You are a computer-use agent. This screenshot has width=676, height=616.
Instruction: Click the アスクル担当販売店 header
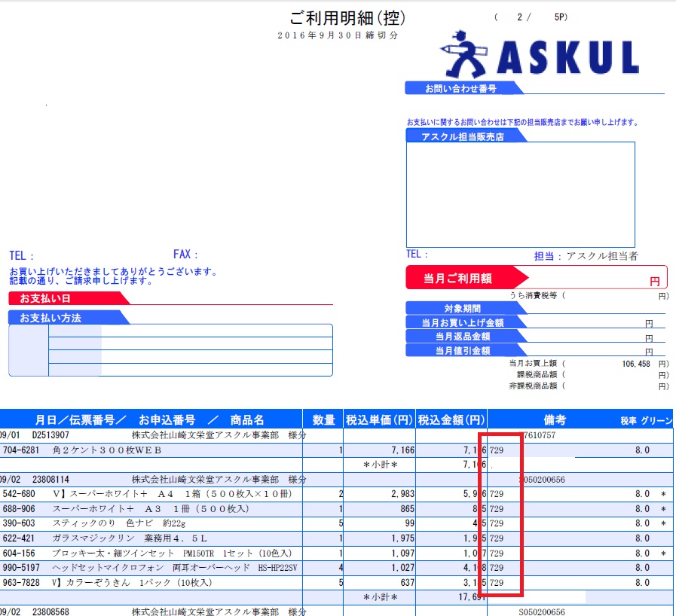(463, 136)
